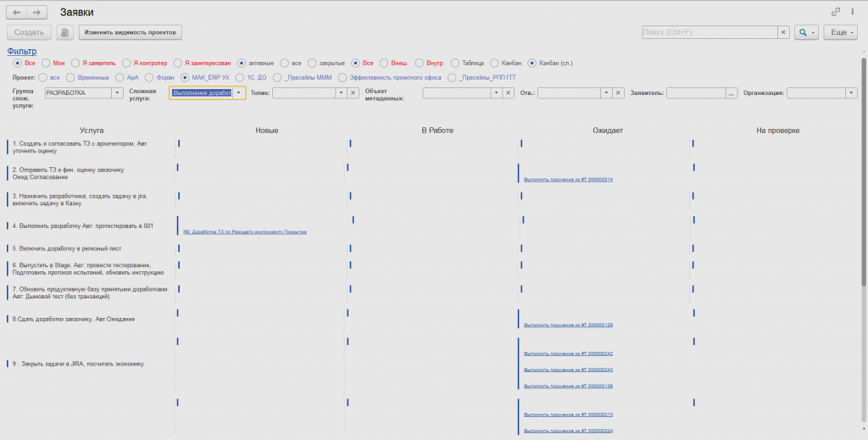868x440 pixels.
Task: Select the Внеш. radio button
Action: pos(384,63)
